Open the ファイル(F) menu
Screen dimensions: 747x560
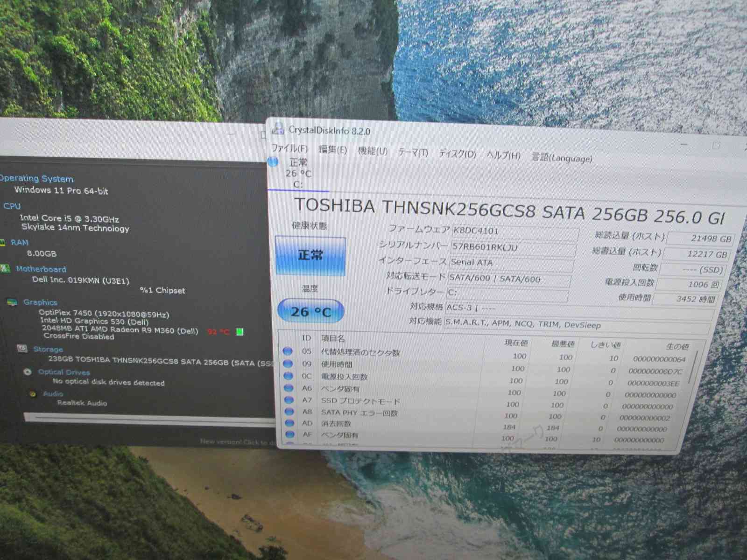[x=289, y=149]
